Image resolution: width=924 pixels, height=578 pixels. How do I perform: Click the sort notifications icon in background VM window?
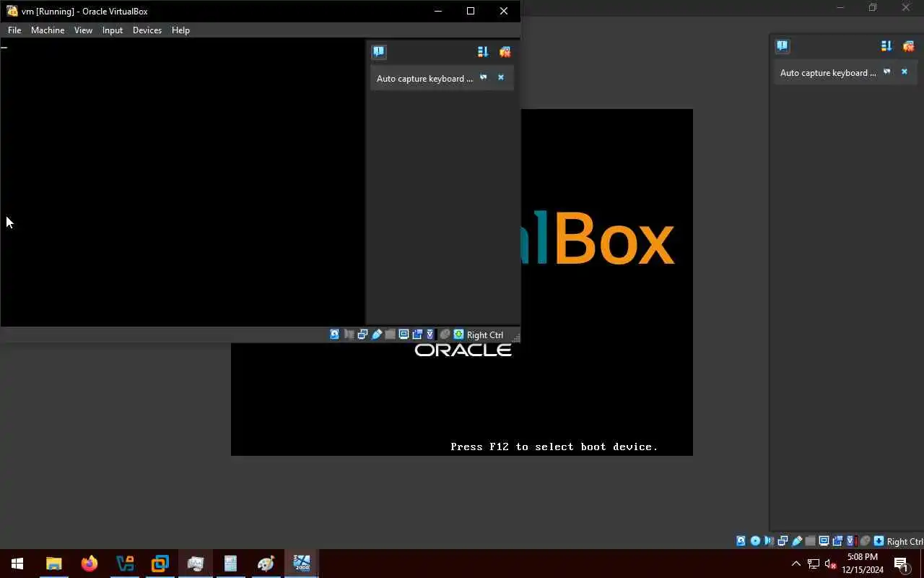(x=886, y=46)
